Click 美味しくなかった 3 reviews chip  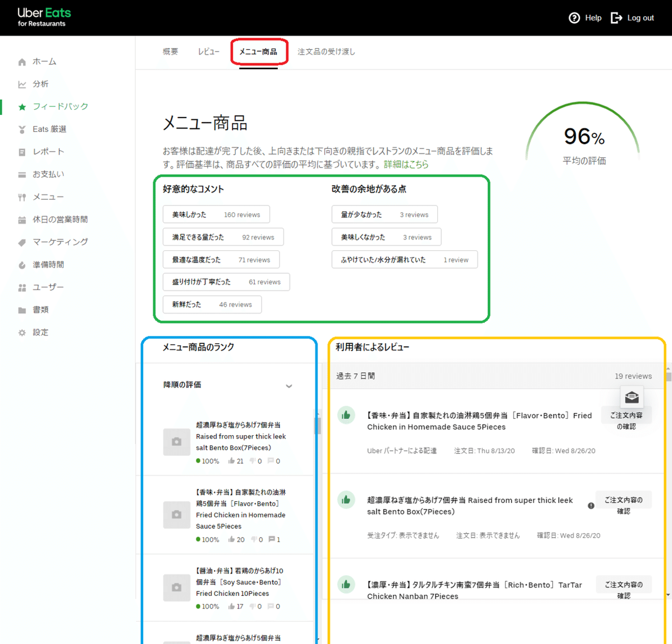pos(386,237)
